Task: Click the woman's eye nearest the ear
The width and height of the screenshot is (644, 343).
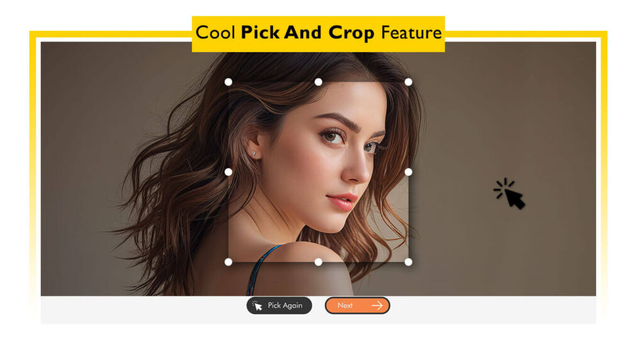Action: coord(331,136)
